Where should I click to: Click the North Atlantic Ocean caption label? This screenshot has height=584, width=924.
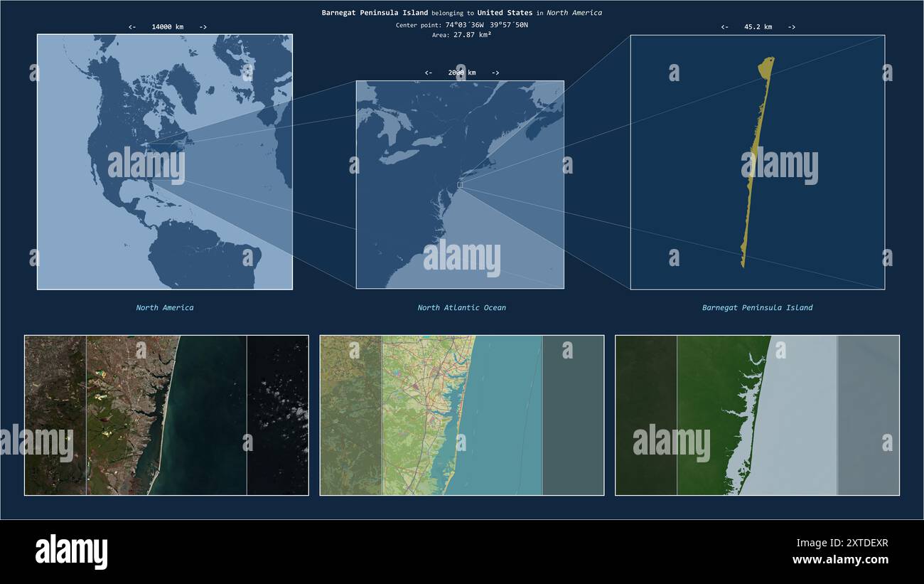click(462, 308)
